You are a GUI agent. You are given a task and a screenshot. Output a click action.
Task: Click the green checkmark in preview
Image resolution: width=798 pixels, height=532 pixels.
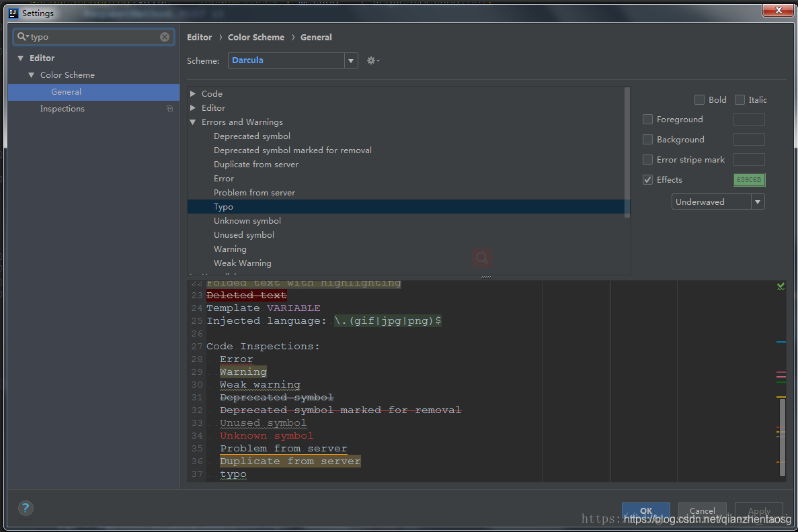click(781, 286)
